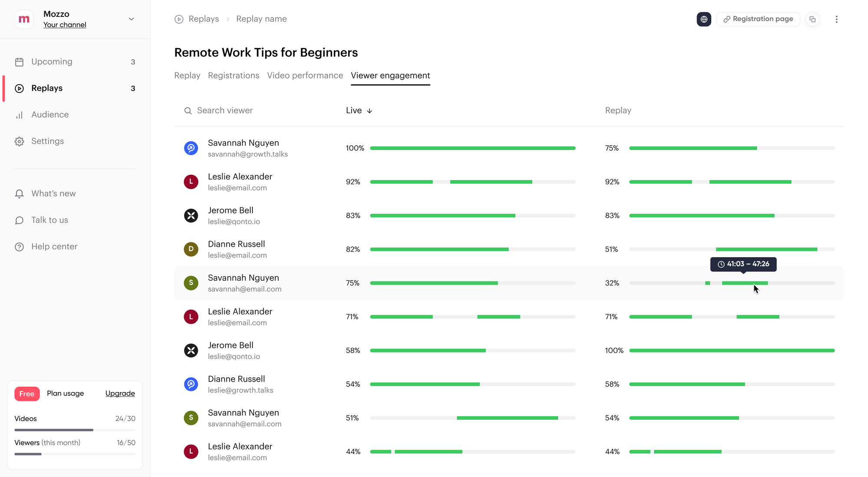Click the Search viewer field
The height and width of the screenshot is (477, 868).
click(225, 111)
